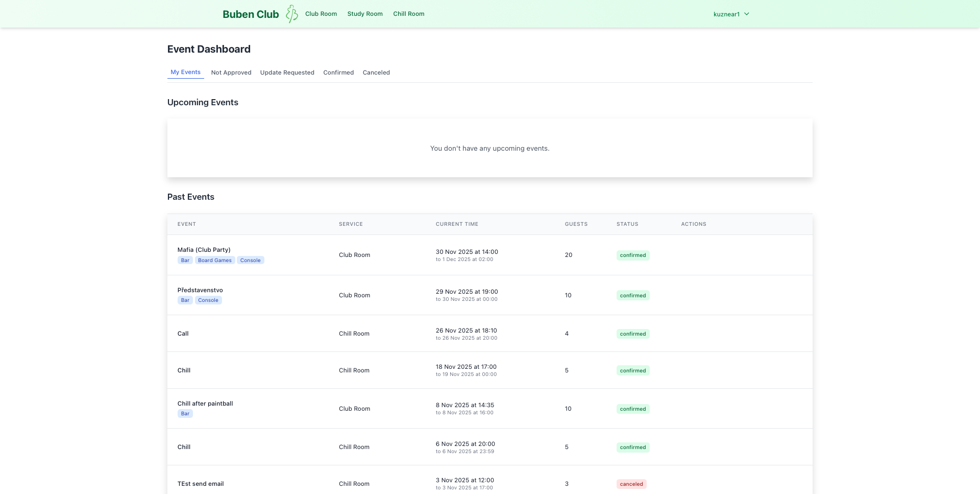Open the Club Room page
Viewport: 980px width, 494px height.
click(x=321, y=14)
